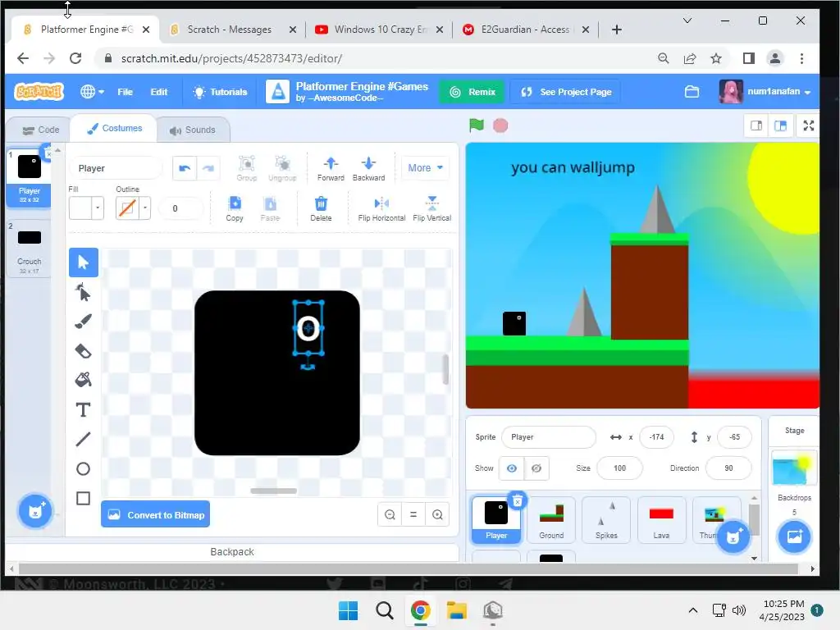Open the Fill color dropdown
This screenshot has height=630, width=840.
[x=98, y=208]
